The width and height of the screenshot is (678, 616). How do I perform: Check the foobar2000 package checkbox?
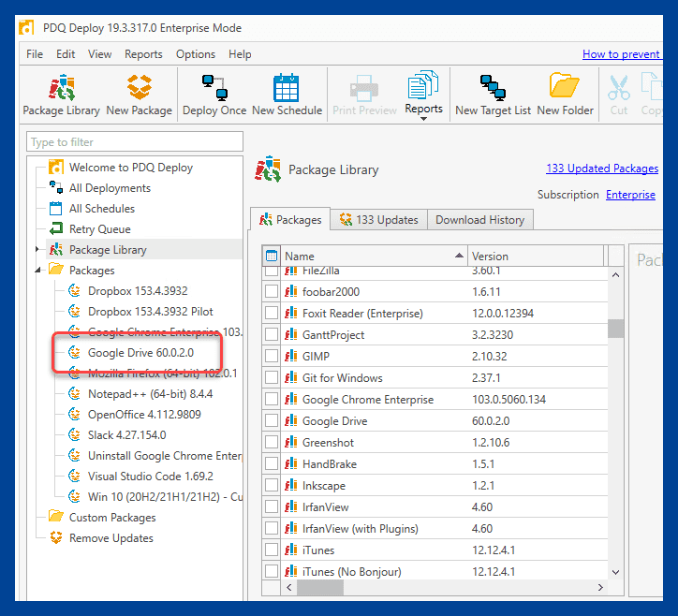click(x=272, y=291)
